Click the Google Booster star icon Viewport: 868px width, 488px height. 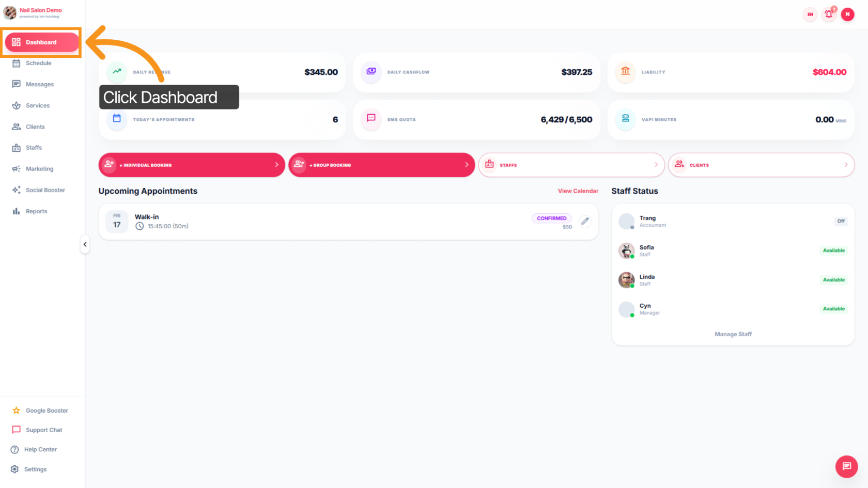click(16, 411)
